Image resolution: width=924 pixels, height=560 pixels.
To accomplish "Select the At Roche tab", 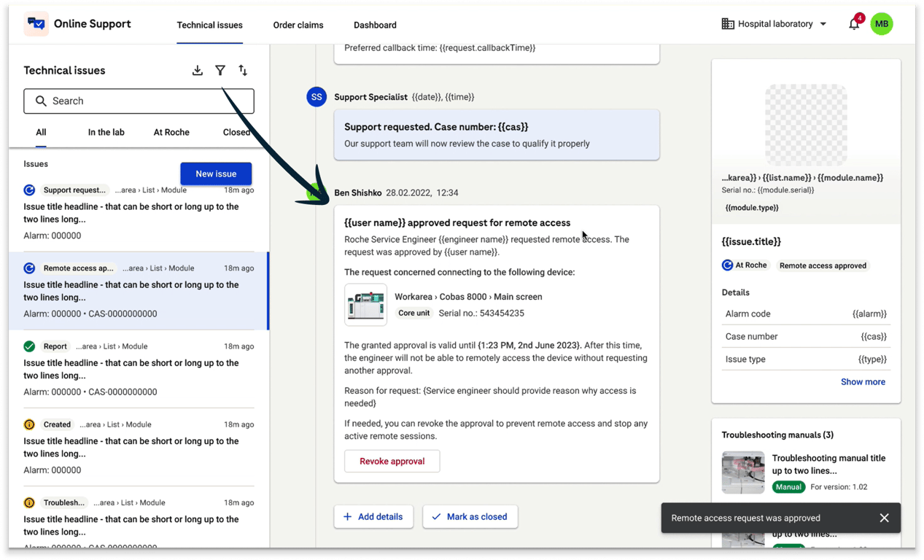I will [171, 133].
